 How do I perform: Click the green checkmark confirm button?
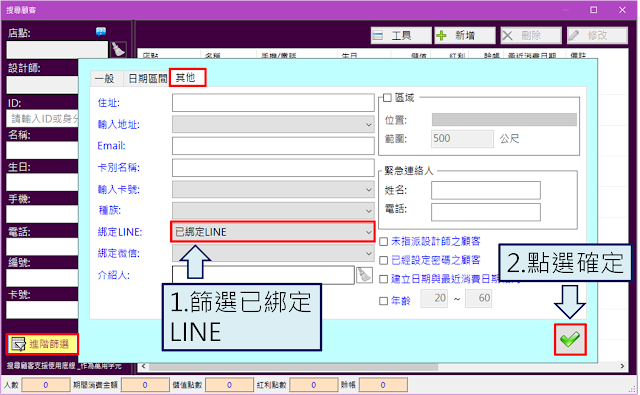pos(570,339)
